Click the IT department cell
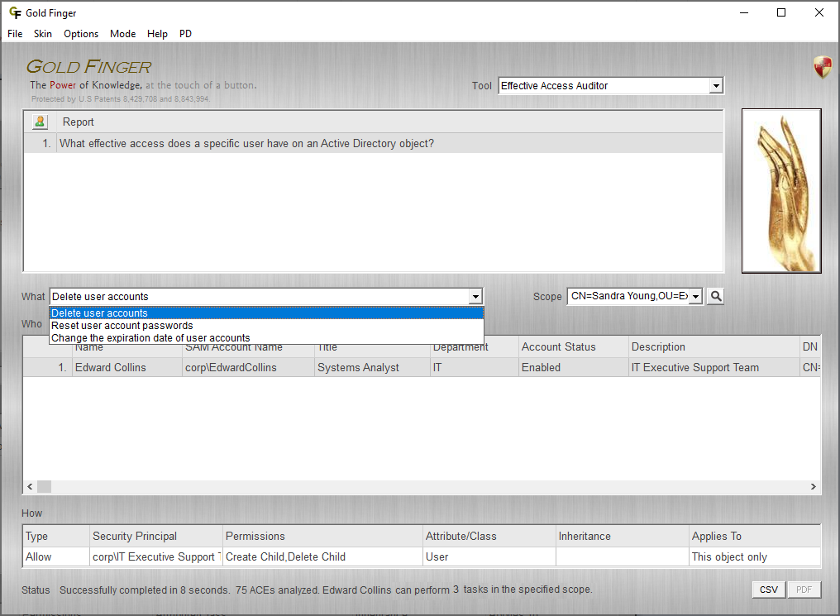Viewport: 840px width, 616px height. 474,367
